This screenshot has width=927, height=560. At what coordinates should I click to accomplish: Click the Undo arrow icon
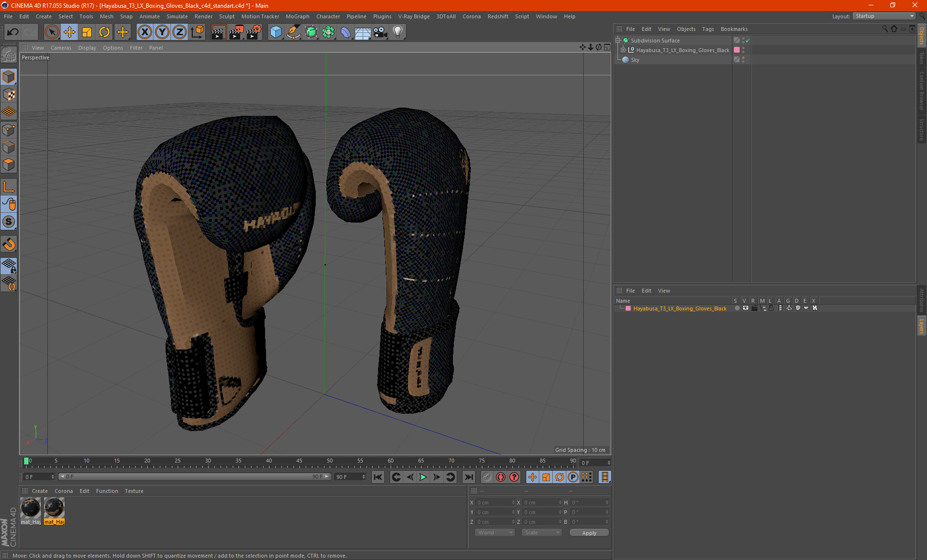click(13, 32)
